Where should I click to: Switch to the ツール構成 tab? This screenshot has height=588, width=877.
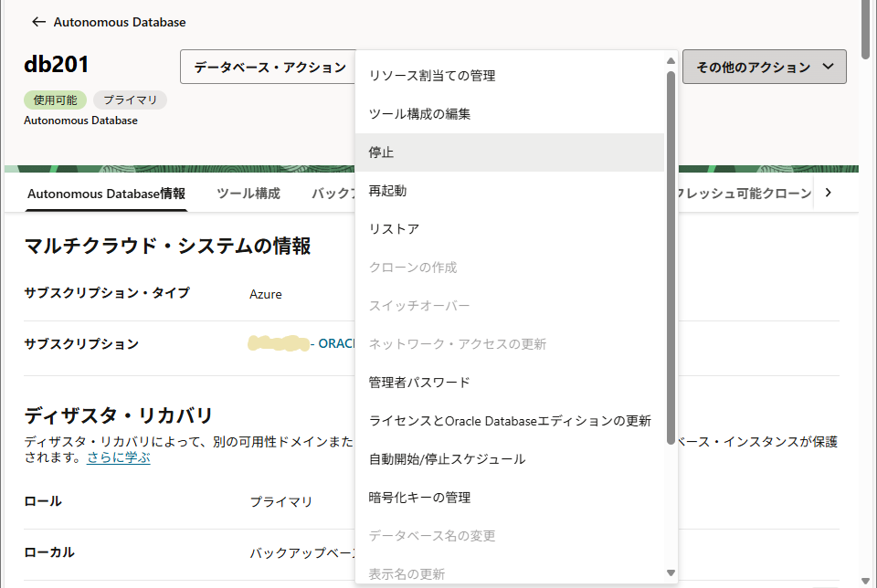pos(248,194)
